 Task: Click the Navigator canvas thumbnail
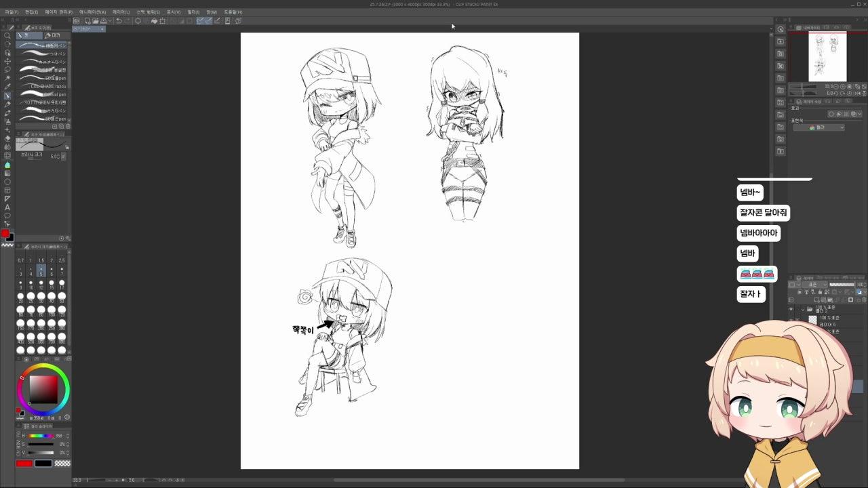pos(827,57)
